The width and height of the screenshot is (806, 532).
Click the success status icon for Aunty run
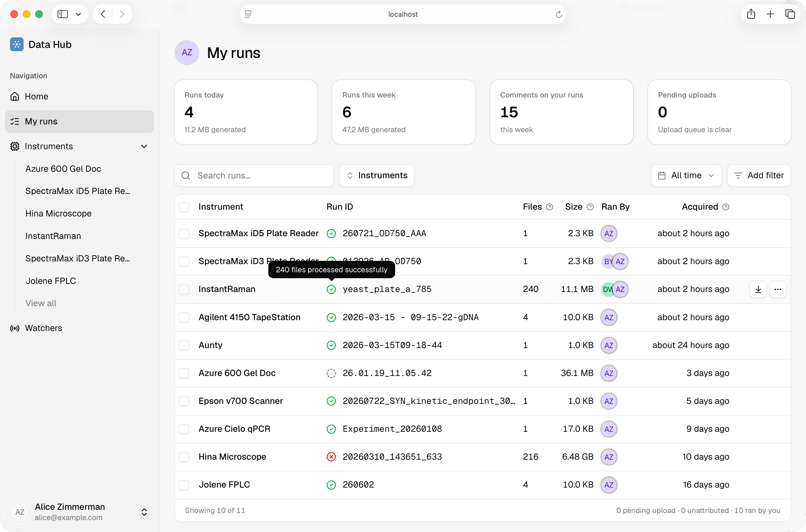coord(331,345)
